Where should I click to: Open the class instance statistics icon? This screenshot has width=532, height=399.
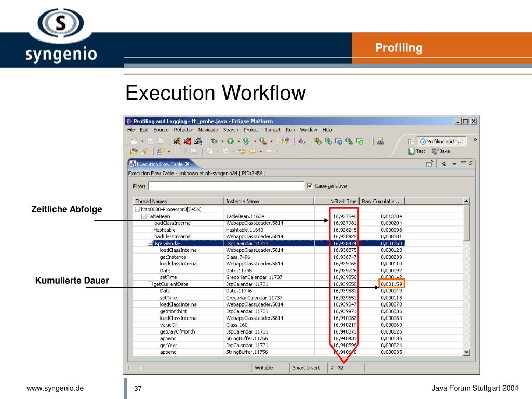point(349,141)
